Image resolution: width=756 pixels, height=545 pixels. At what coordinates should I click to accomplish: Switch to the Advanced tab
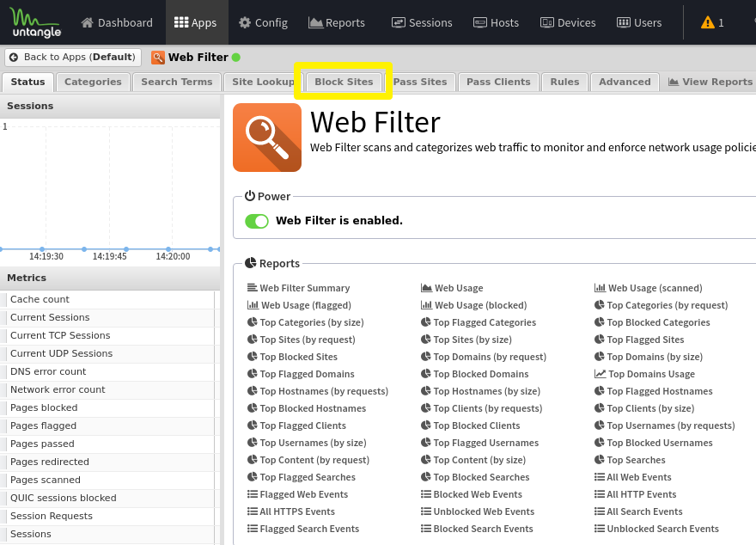click(625, 82)
